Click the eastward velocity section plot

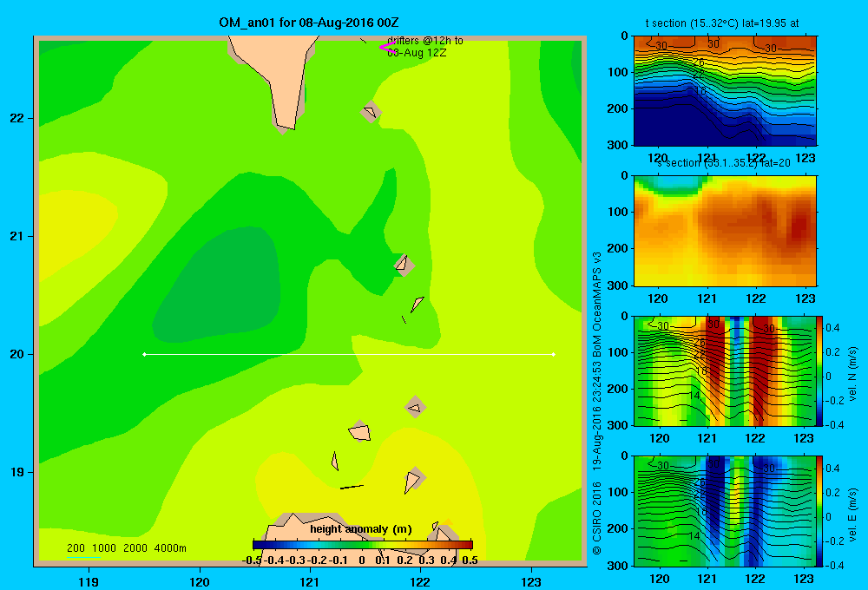tap(725, 511)
